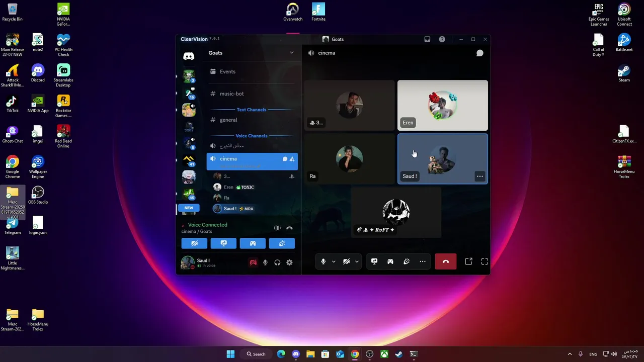644x362 pixels.
Task: Toggle camera in left voice panel
Action: (x=194, y=243)
